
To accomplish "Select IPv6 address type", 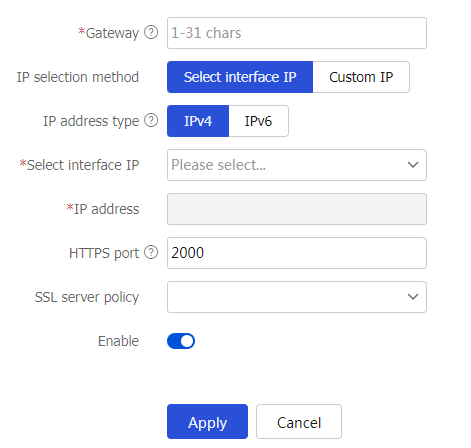I will tap(259, 121).
